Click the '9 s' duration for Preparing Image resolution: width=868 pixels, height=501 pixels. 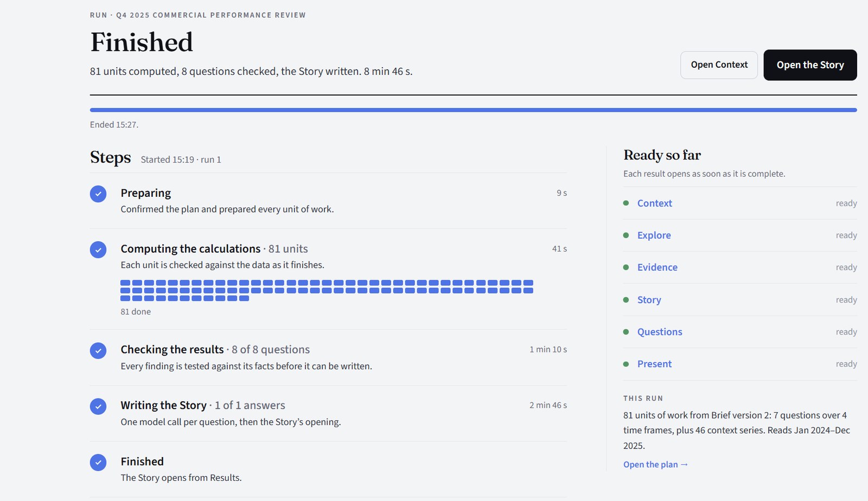[561, 193]
